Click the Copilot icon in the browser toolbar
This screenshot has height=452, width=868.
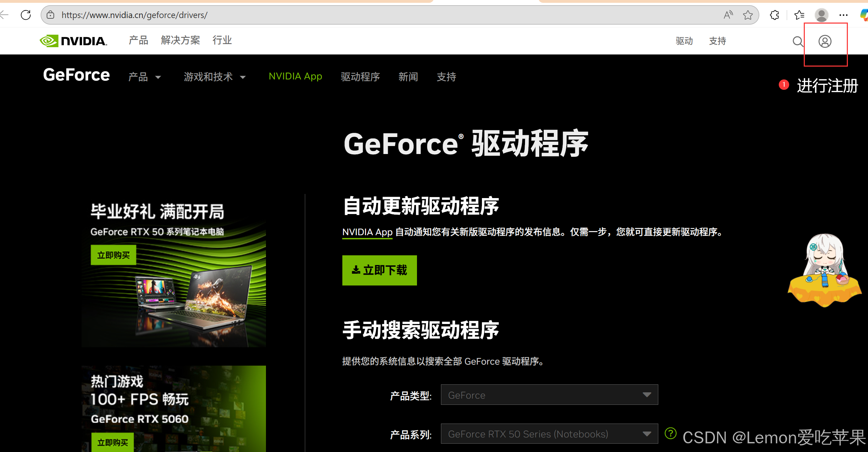864,15
